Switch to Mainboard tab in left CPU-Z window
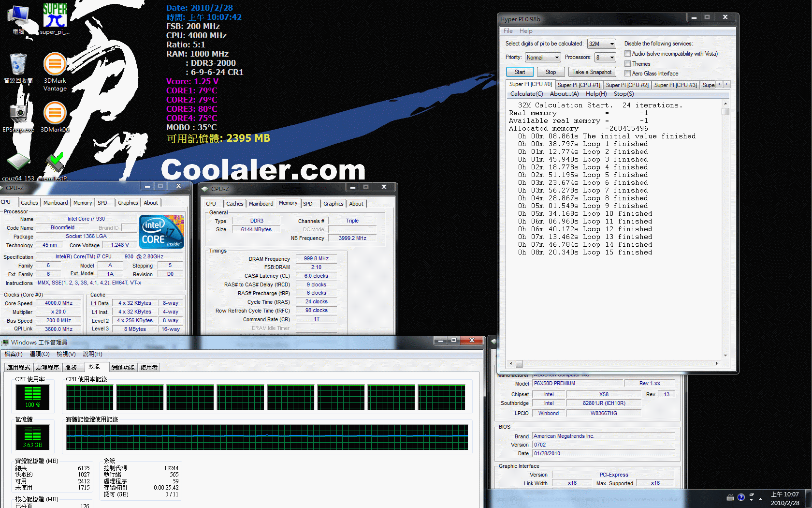The width and height of the screenshot is (812, 508). tap(56, 203)
